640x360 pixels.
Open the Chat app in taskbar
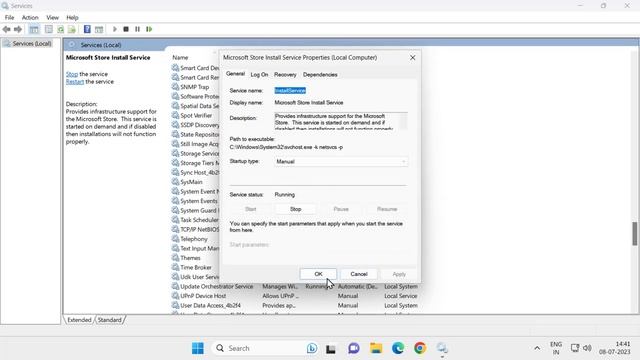click(x=353, y=348)
